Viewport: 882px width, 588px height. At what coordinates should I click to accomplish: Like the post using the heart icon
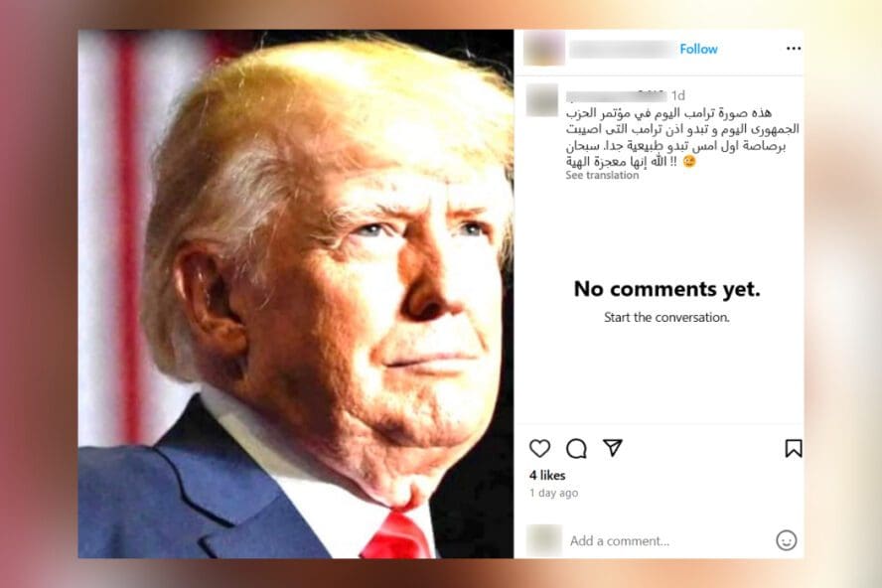point(539,448)
